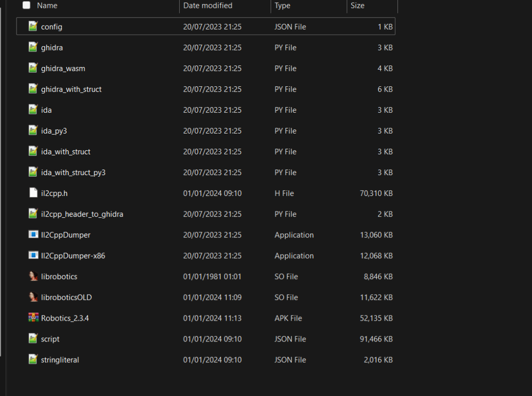Select the librobotics SO file icon
Viewport: 532px width, 396px height.
click(x=33, y=276)
